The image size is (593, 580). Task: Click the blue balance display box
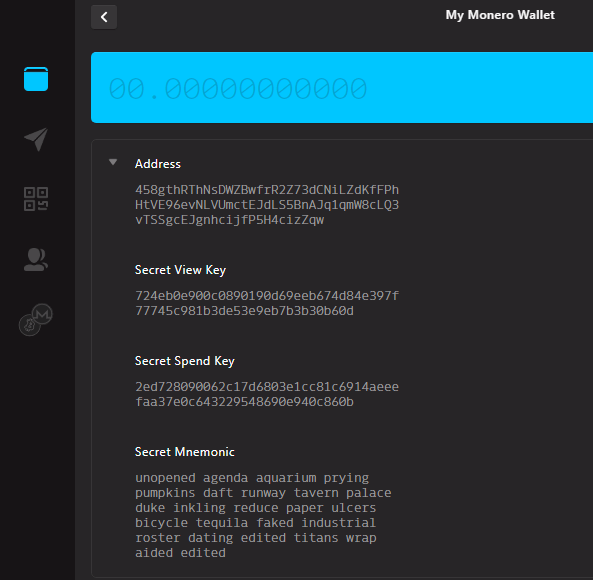click(x=342, y=87)
